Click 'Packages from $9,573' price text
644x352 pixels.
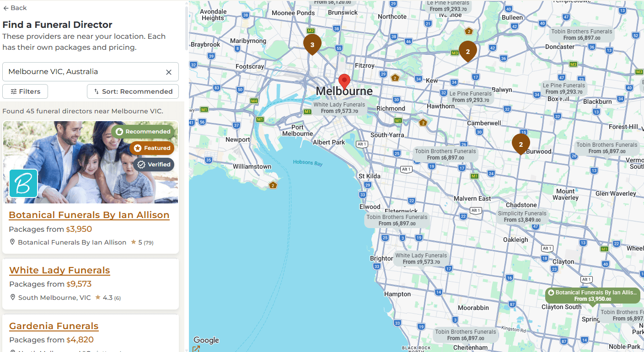click(x=50, y=284)
